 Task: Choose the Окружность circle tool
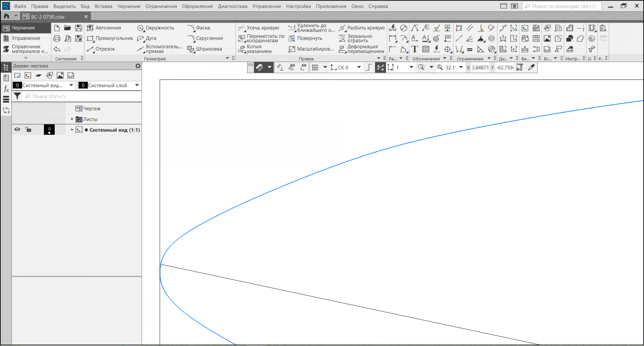(x=156, y=28)
